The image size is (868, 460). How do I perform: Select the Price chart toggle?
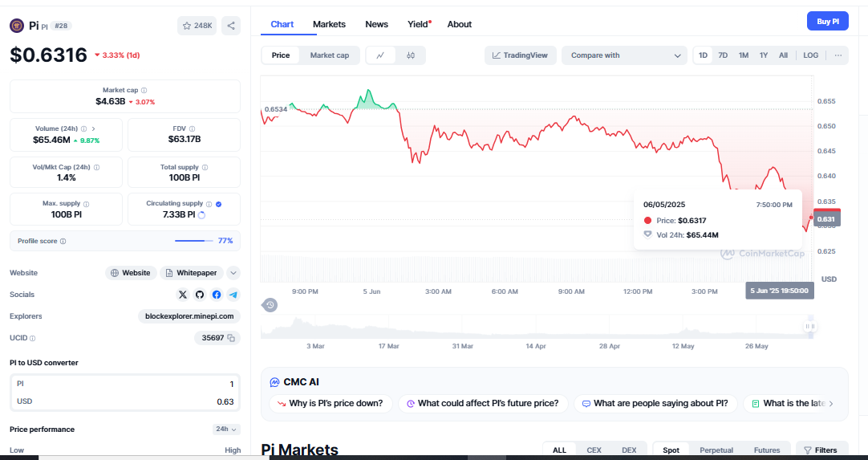pos(281,55)
